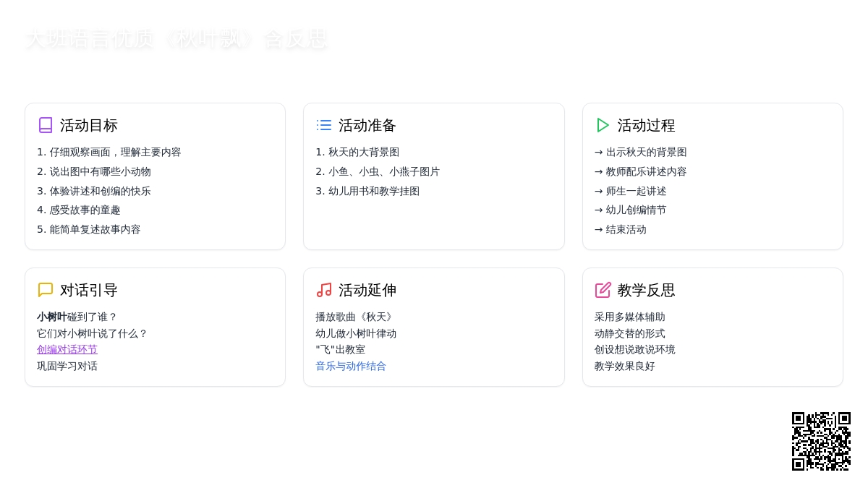Open the 创编对话环节 underlined link

(67, 350)
